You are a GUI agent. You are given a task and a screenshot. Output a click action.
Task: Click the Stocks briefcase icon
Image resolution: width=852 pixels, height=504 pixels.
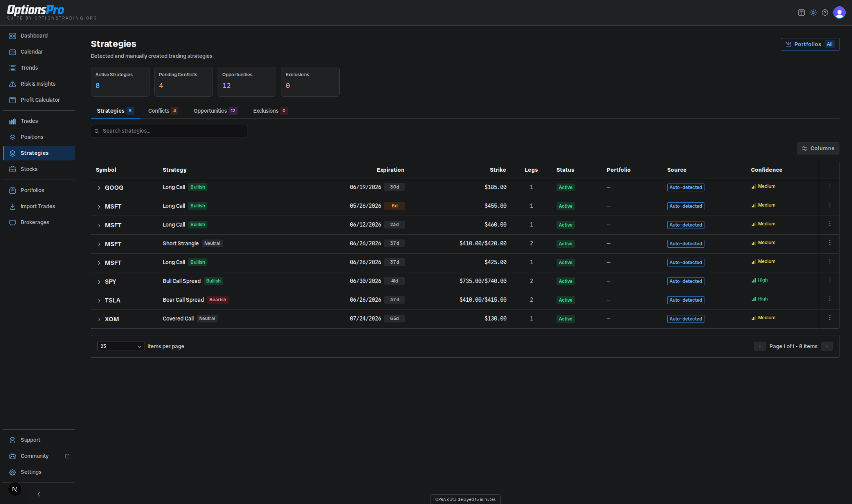[x=13, y=169]
